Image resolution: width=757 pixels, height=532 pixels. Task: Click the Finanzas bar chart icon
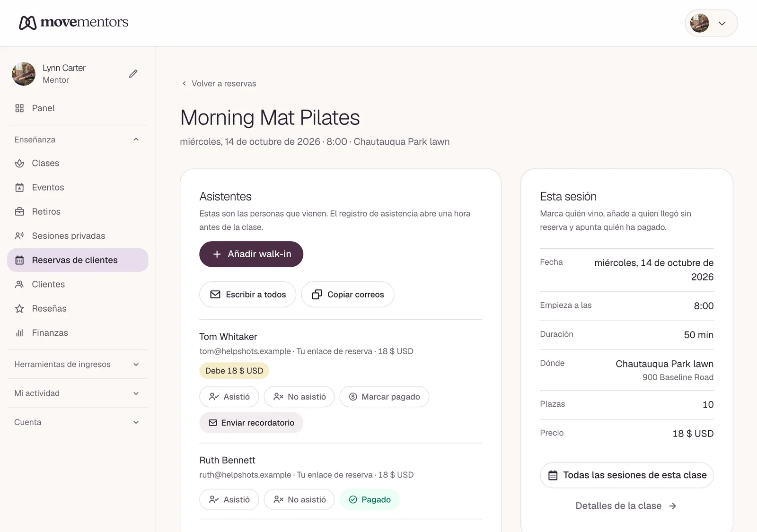pos(19,333)
